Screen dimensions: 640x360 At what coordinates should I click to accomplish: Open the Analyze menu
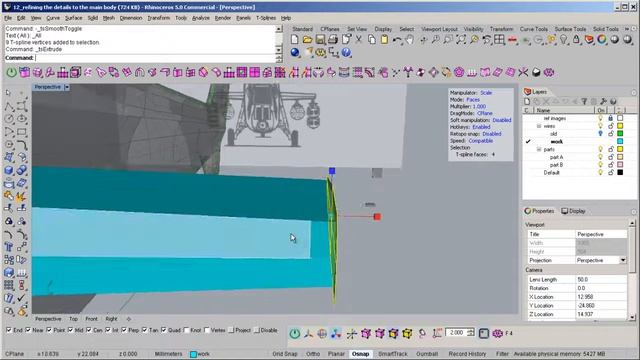(x=200, y=18)
